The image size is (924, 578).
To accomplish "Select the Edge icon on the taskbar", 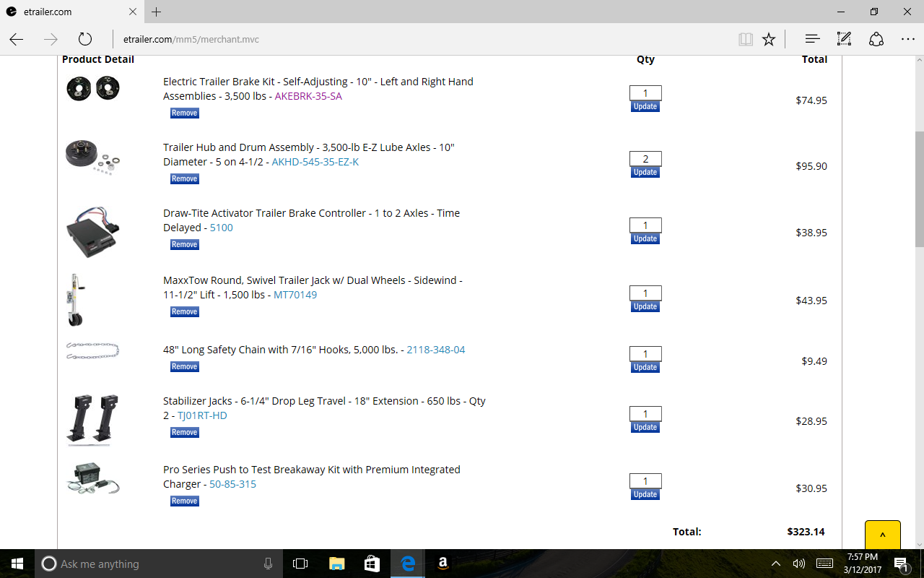I will pos(408,564).
